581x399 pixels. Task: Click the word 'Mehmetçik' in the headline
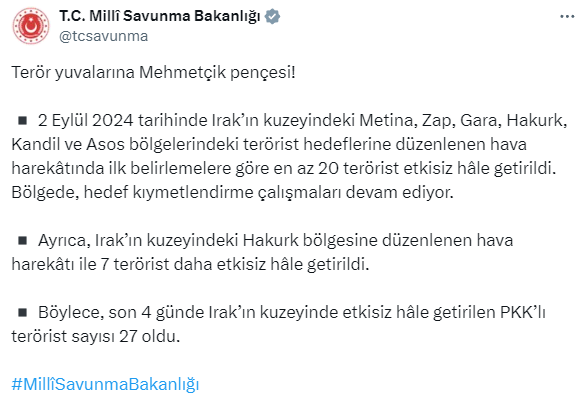[182, 72]
